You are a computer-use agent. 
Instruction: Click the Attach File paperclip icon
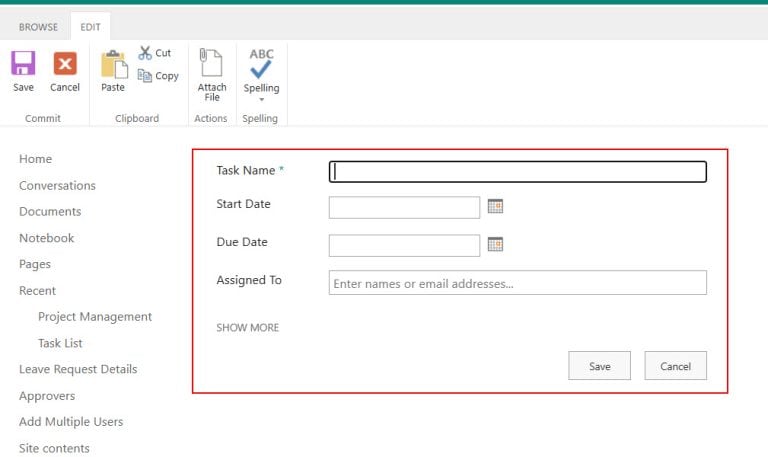click(211, 62)
